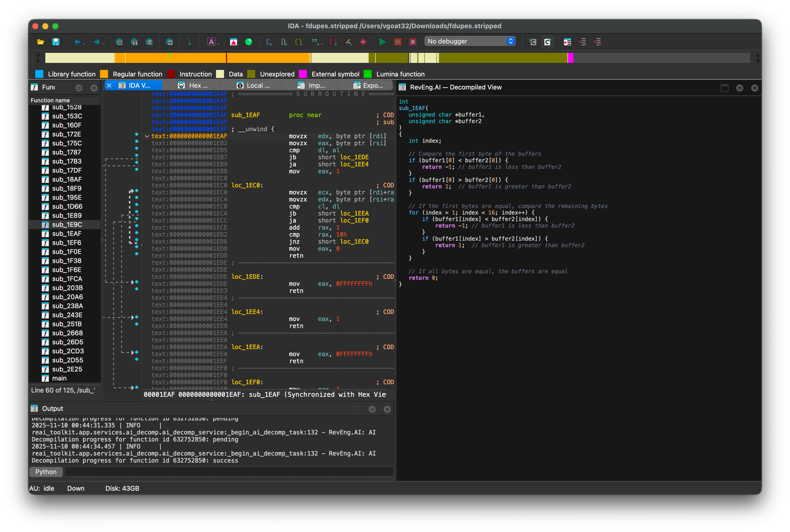Screen dimensions: 790x532
Task: Click the pencil edit icon in the toolbar
Action: point(348,42)
